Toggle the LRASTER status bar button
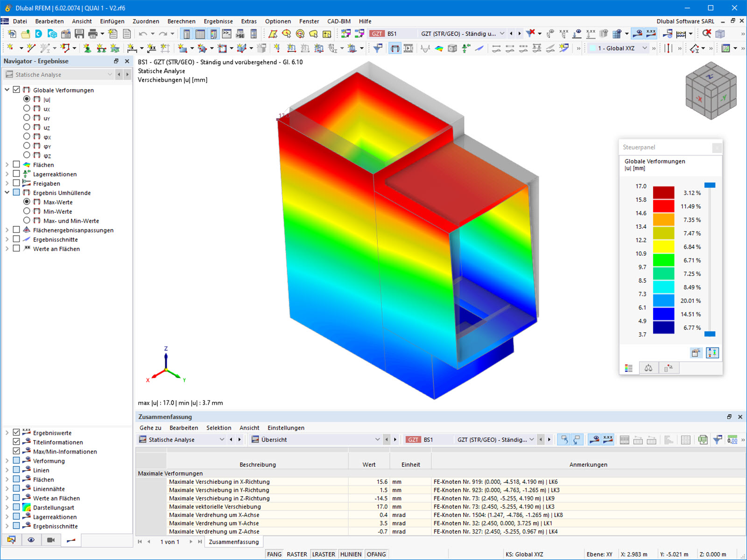The width and height of the screenshot is (747, 560). point(324,554)
